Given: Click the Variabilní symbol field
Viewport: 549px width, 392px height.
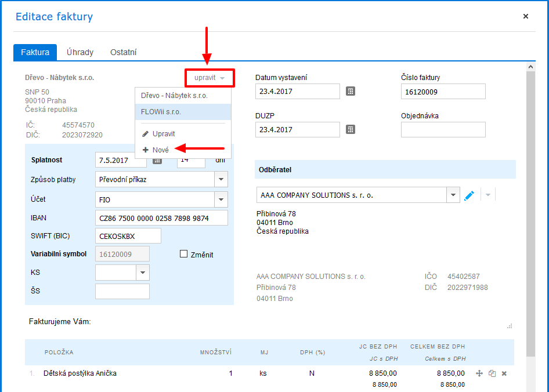Looking at the screenshot, I should (x=122, y=254).
